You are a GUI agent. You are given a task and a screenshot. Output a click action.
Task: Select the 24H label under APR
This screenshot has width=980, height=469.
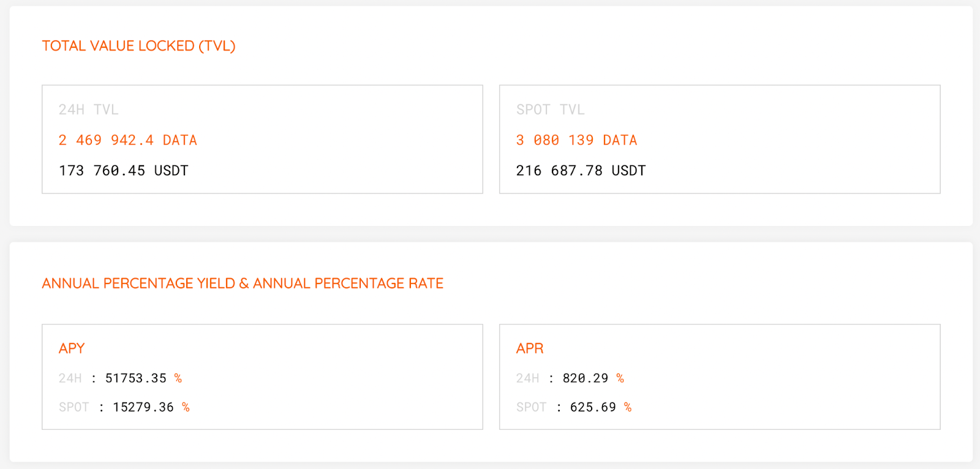[527, 378]
